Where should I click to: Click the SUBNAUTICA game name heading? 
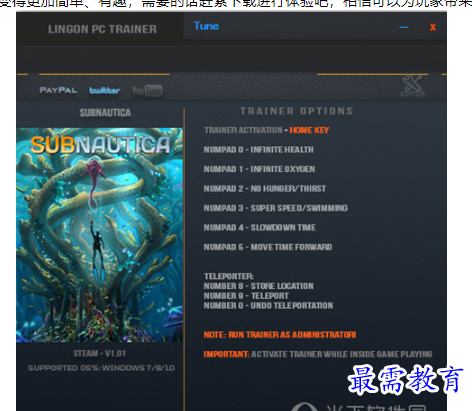coord(105,113)
